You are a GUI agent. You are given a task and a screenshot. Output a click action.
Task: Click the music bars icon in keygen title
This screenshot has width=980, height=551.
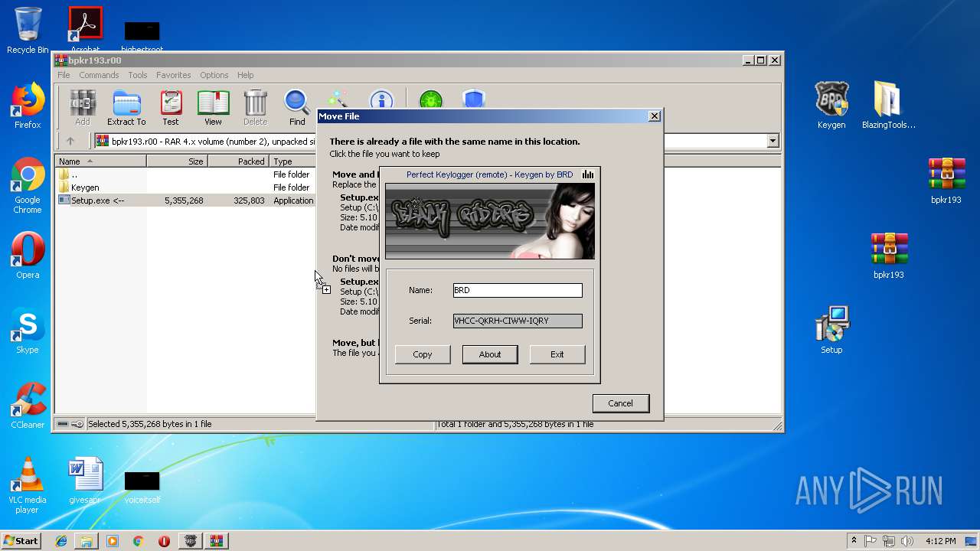pyautogui.click(x=587, y=174)
